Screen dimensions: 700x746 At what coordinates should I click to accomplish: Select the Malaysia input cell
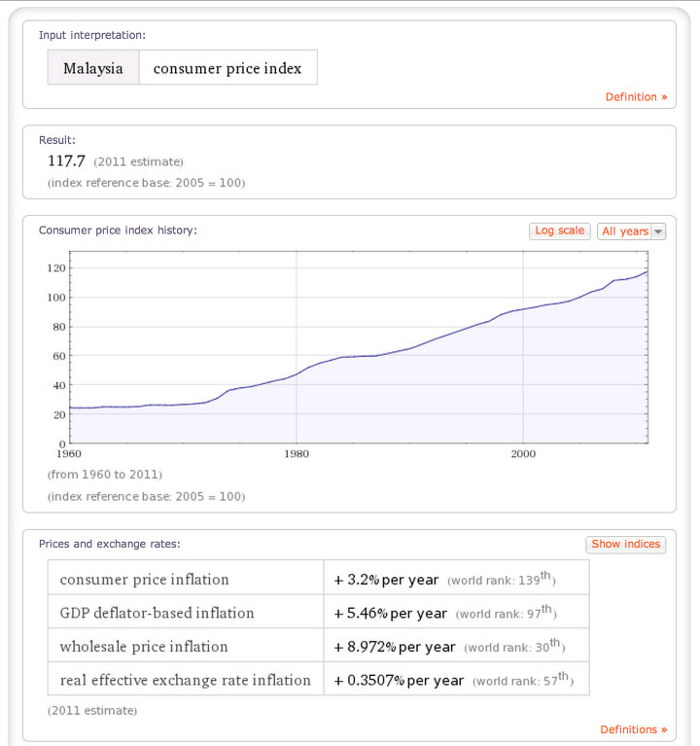(x=93, y=67)
